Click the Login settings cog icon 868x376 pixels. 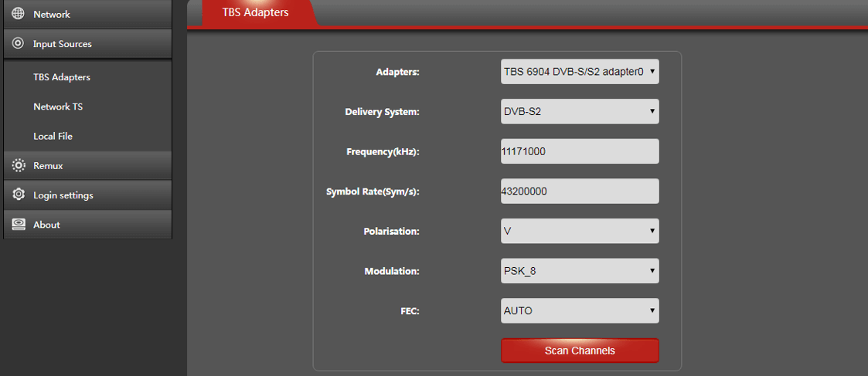tap(18, 195)
